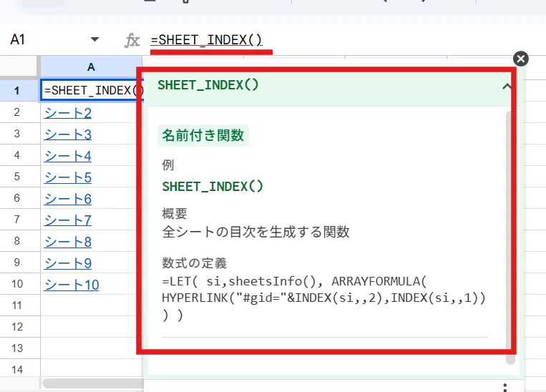
Task: Click the sheet horizontal scrollbar
Action: pyautogui.click(x=94, y=383)
